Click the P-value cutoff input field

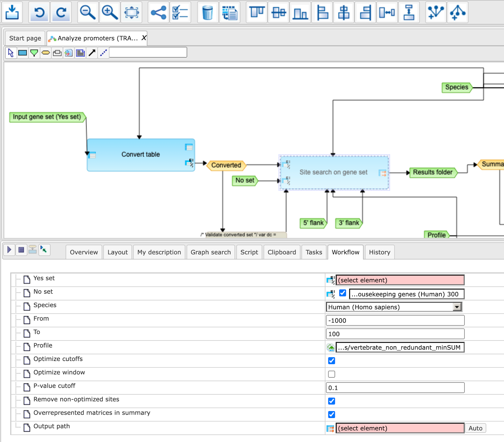[x=395, y=388]
